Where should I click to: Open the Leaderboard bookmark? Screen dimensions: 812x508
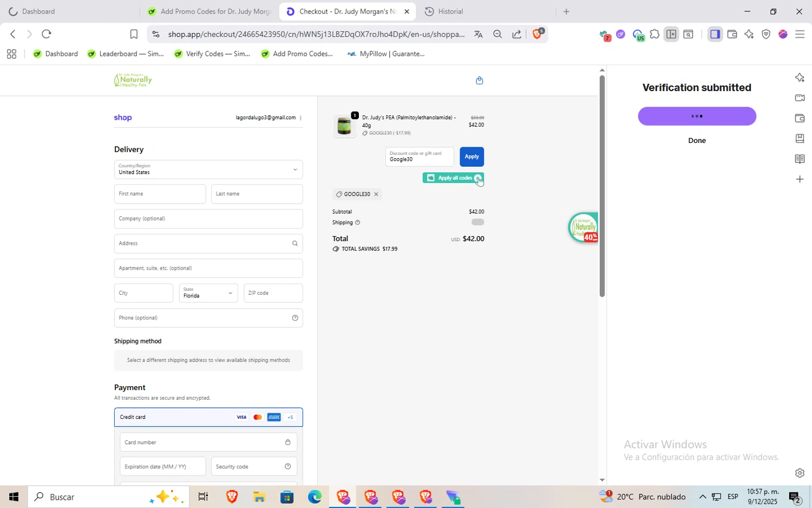pos(126,54)
